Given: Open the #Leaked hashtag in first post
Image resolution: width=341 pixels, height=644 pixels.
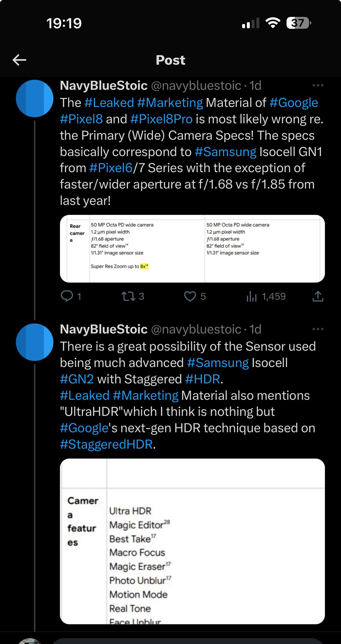Looking at the screenshot, I should click(109, 103).
